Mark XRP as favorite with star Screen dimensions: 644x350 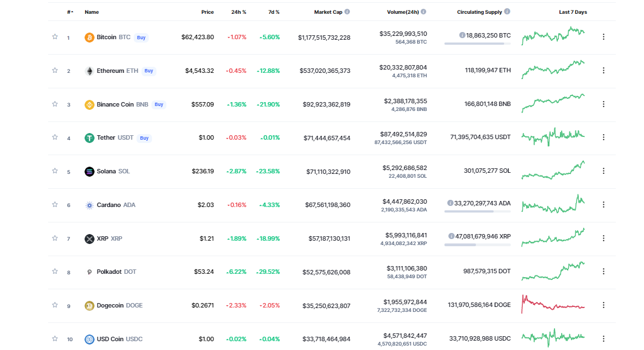click(55, 238)
